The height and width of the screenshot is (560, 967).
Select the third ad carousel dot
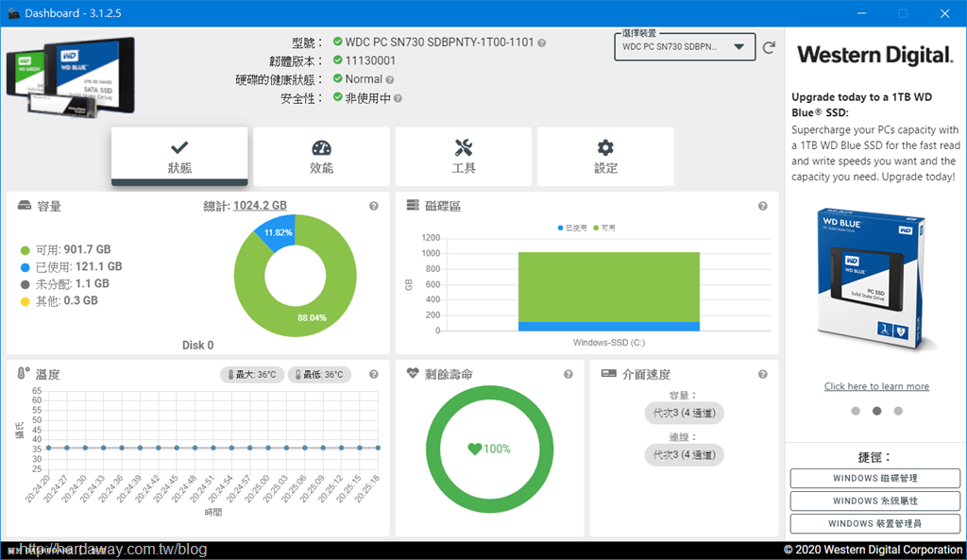[898, 411]
